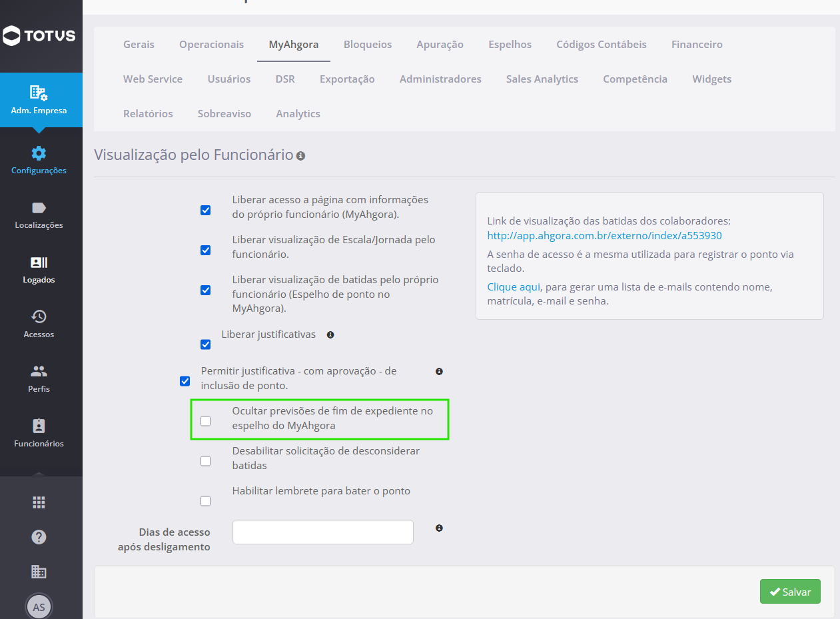Click text Link de visualização das batidas

tap(609, 221)
